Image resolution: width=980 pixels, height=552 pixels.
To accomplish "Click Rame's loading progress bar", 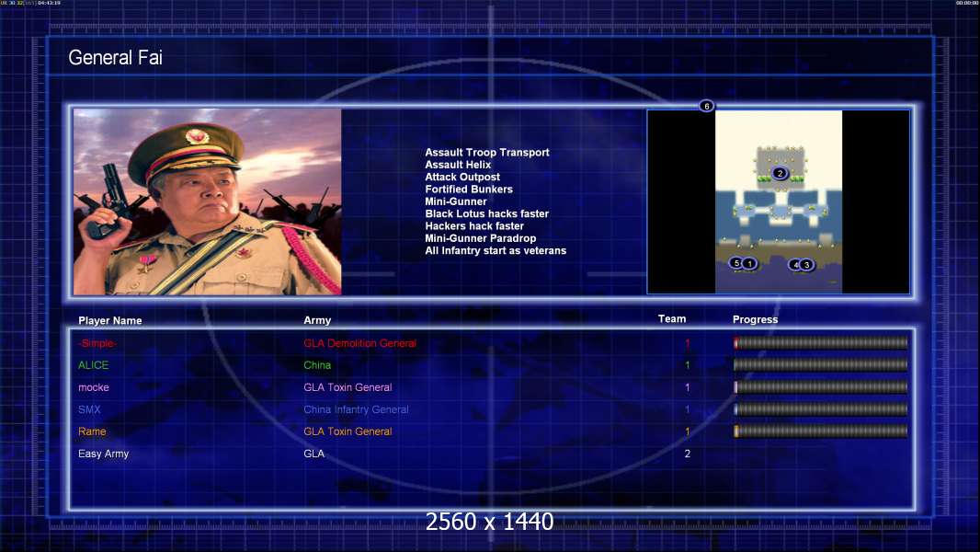I will pos(821,431).
